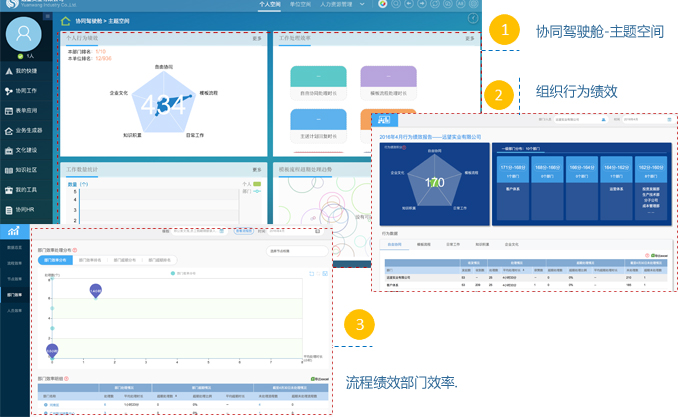
Task: Open 表单应用 in the sidebar
Action: [28, 111]
